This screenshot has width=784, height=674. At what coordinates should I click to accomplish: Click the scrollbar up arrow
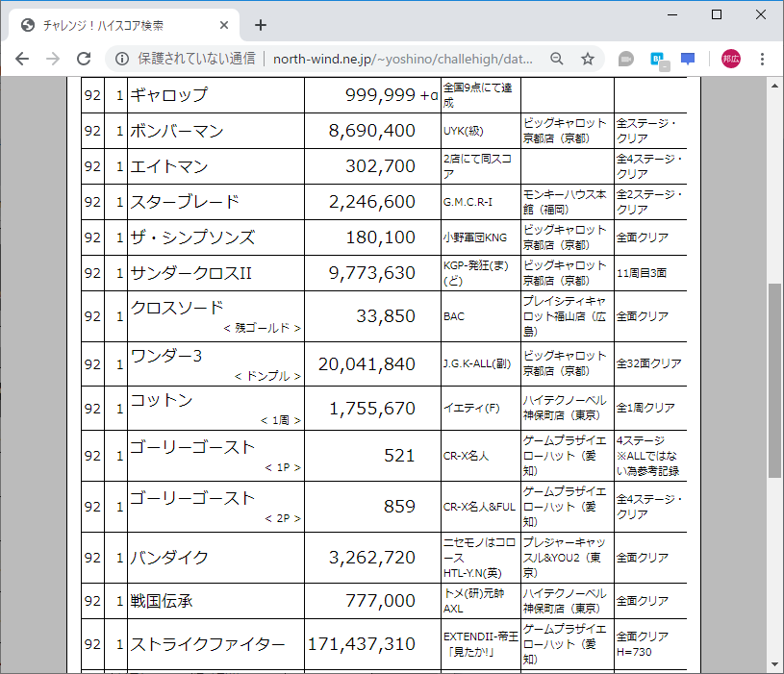[774, 86]
